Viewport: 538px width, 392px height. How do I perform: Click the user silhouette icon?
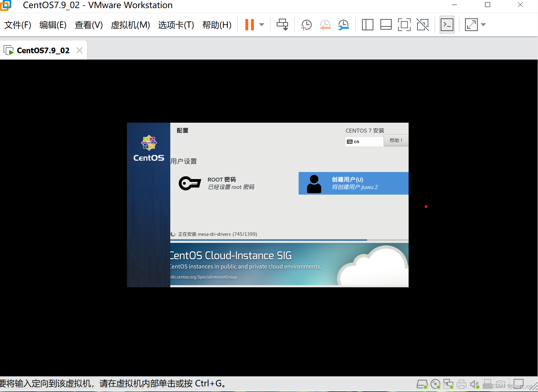[x=314, y=184]
